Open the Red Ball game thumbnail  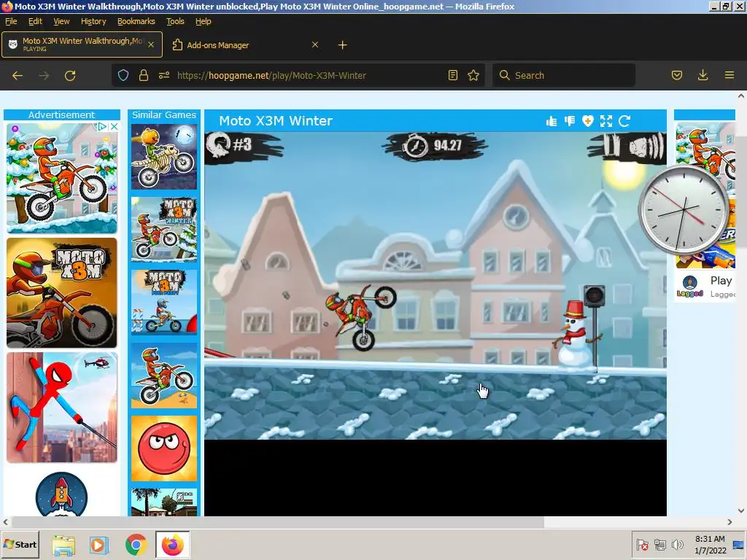click(x=164, y=448)
